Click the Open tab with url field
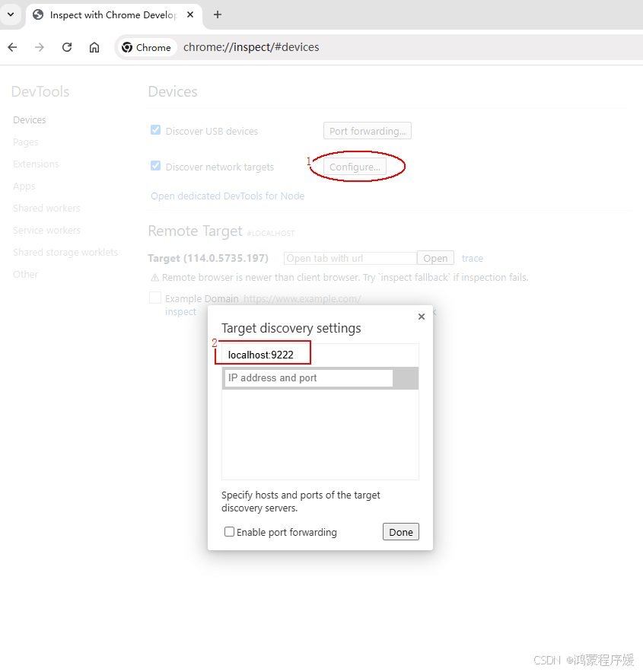This screenshot has height=672, width=643. click(x=350, y=259)
